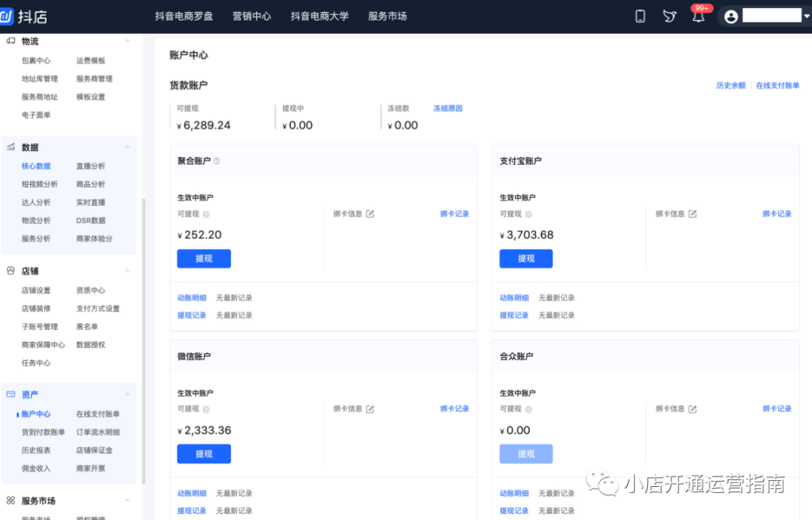The height and width of the screenshot is (520, 812).
Task: Select 账户中心 in the sidebar
Action: pos(36,414)
